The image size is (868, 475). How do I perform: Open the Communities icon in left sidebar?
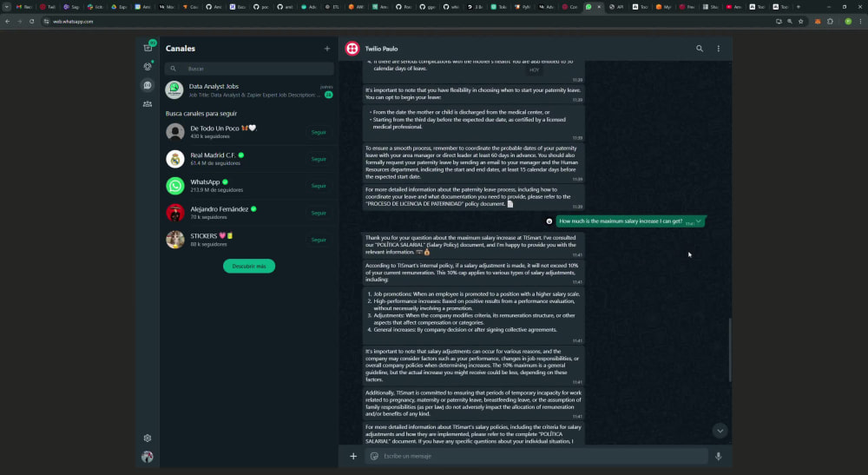click(x=148, y=104)
